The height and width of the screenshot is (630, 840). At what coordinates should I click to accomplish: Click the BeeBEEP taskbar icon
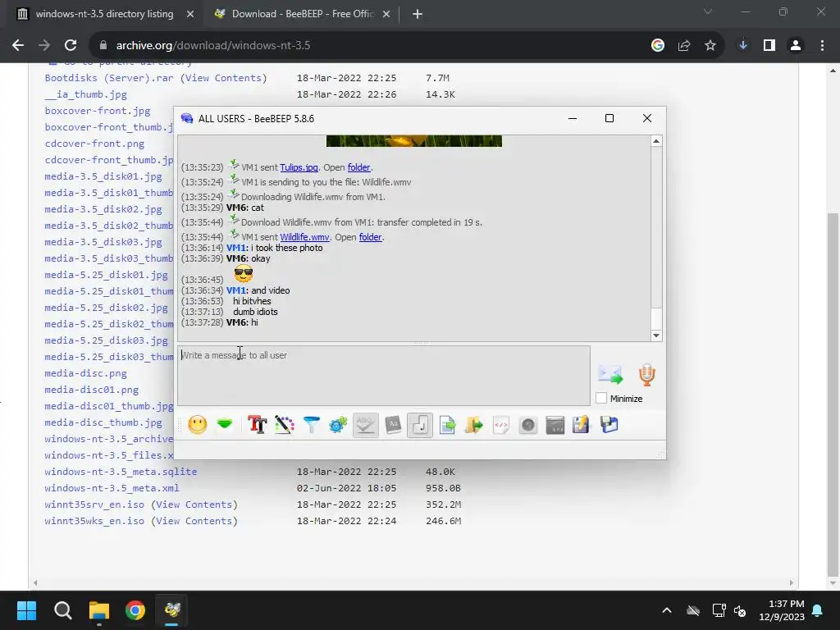[172, 610]
